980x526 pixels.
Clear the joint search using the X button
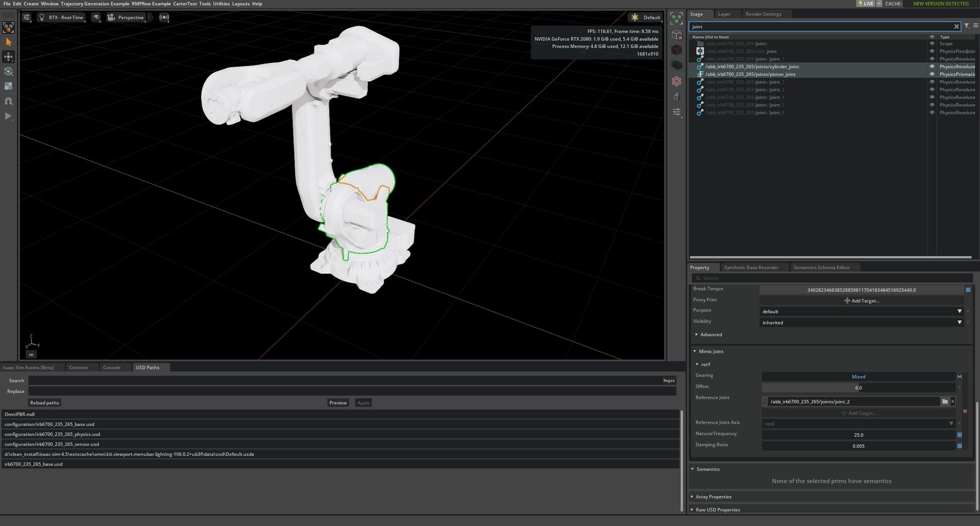point(958,26)
